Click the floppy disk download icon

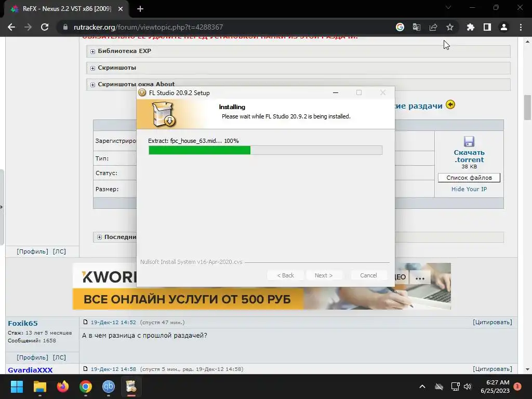click(469, 141)
